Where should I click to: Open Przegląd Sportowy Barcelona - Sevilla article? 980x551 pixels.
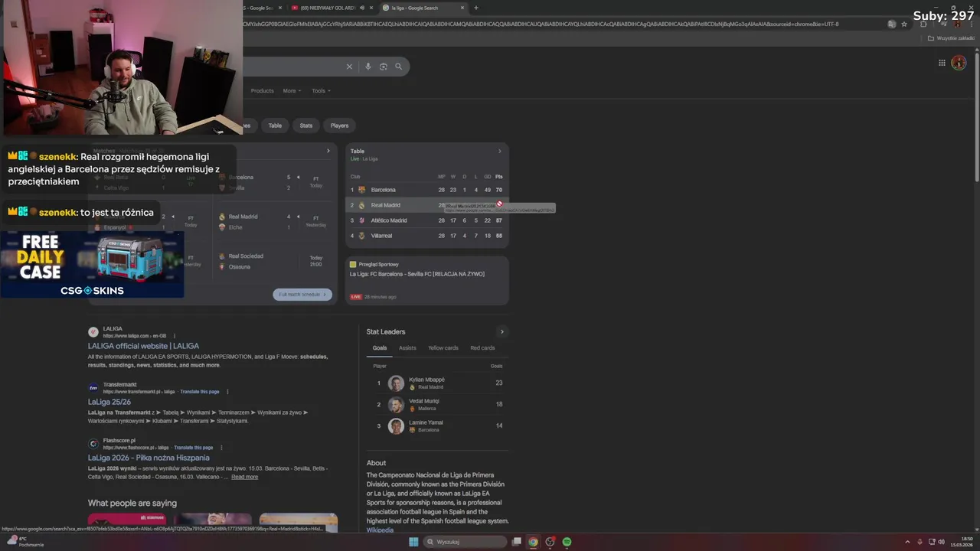point(427,281)
